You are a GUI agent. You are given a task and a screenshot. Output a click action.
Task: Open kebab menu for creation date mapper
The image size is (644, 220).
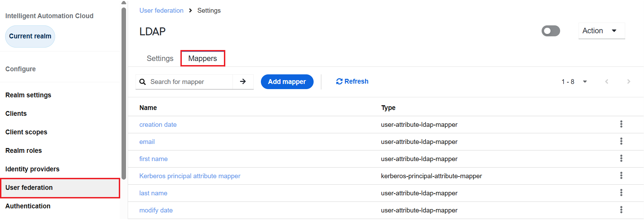[621, 124]
